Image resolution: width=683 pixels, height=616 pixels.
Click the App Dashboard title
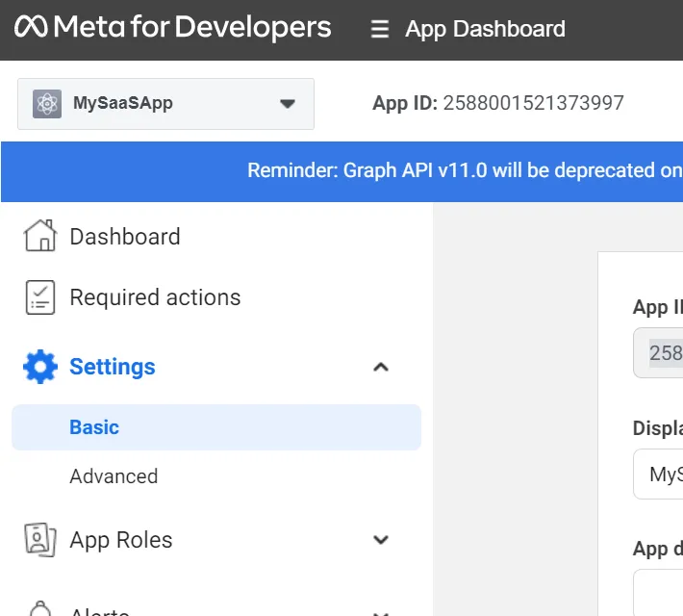pos(485,29)
